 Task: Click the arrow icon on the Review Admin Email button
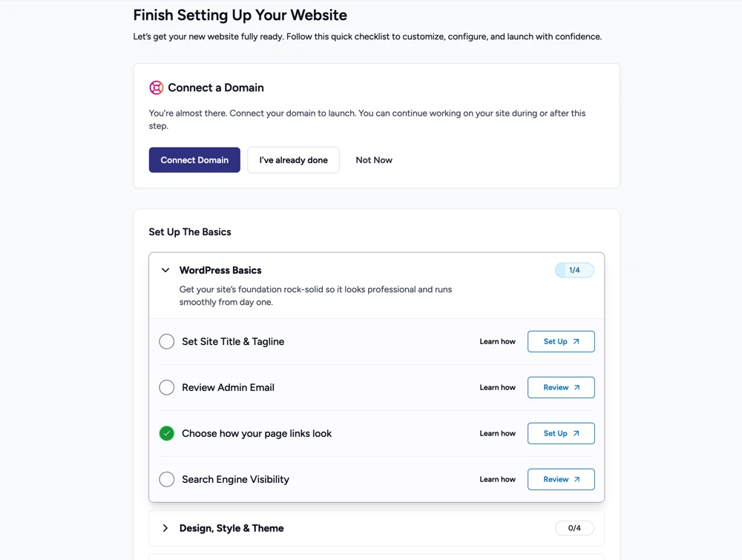(x=577, y=387)
